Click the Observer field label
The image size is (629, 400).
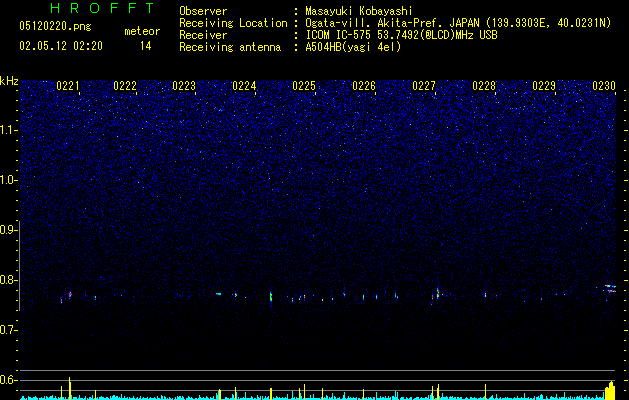pyautogui.click(x=203, y=11)
